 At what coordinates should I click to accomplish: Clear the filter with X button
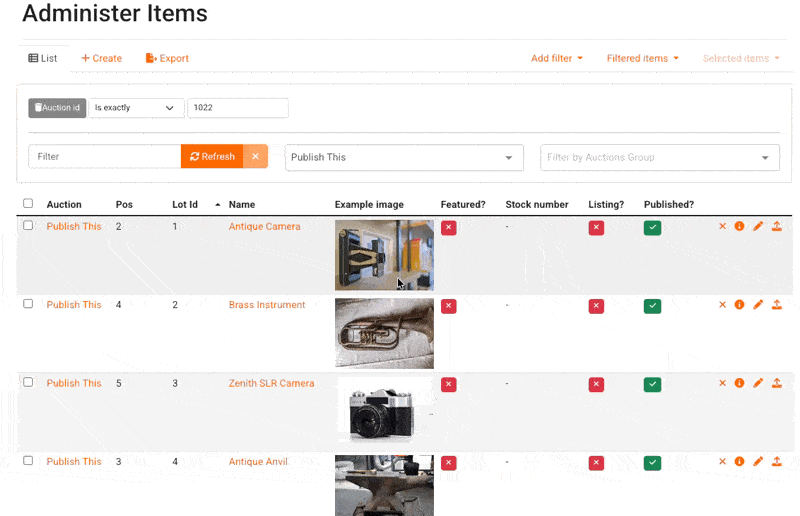[x=255, y=157]
